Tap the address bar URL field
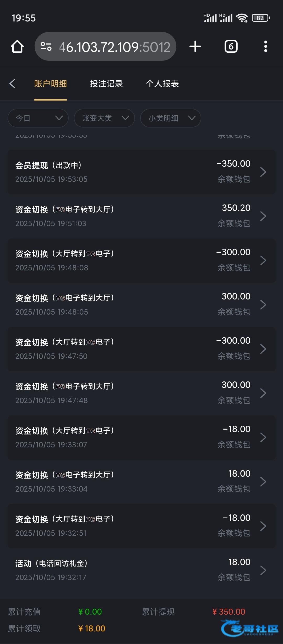283x644 pixels. [x=115, y=47]
